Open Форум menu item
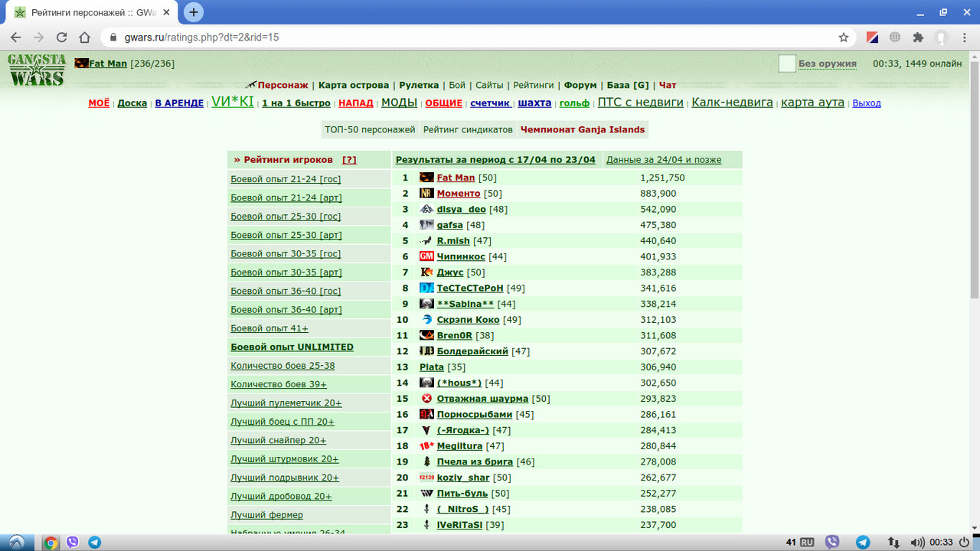Viewport: 980px width, 551px height. 580,85
